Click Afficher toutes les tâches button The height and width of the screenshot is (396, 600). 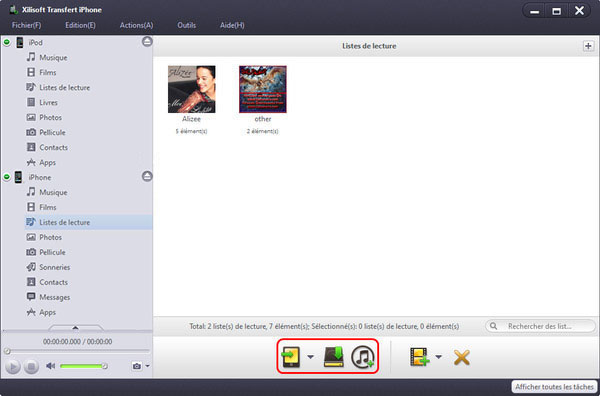(x=554, y=387)
